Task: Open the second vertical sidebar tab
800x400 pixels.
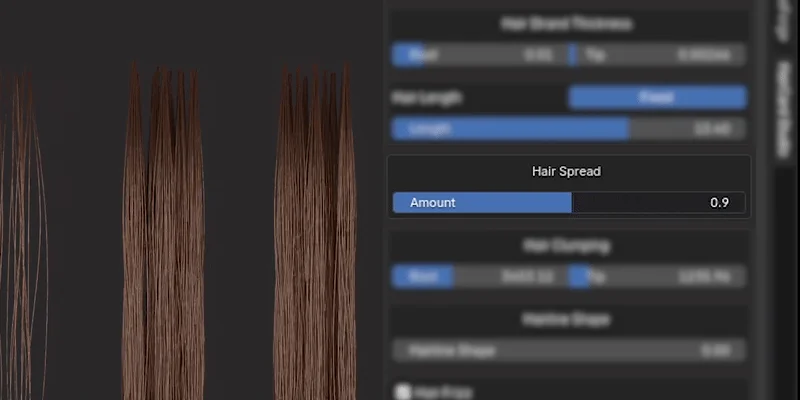Action: click(x=785, y=110)
